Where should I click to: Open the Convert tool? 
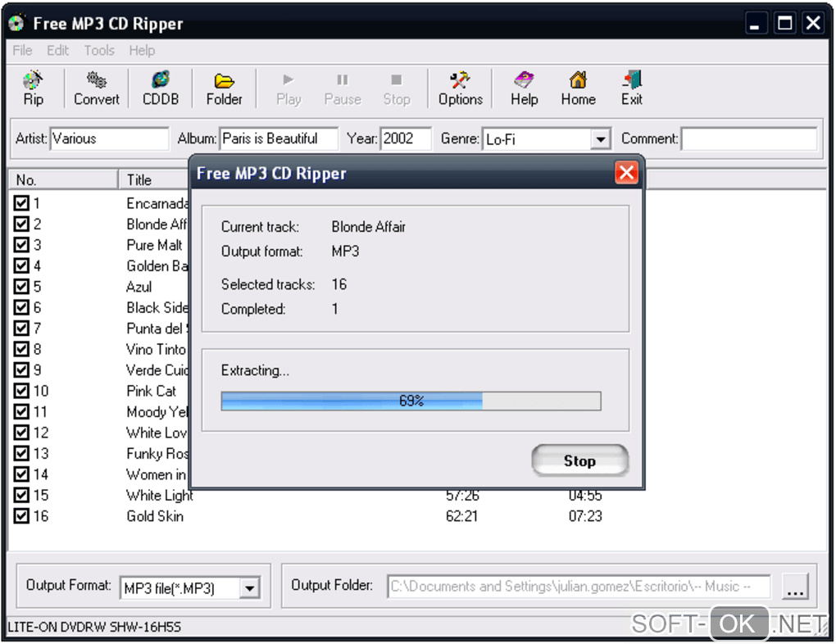(x=97, y=88)
